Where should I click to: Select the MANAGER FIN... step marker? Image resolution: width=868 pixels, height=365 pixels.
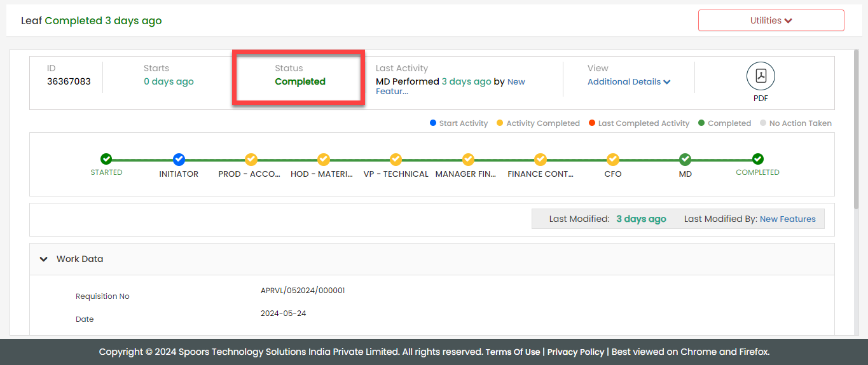tap(468, 159)
